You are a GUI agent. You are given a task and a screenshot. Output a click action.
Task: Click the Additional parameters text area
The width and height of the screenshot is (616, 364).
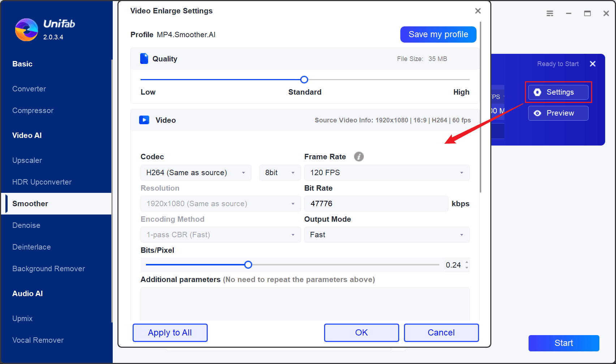(x=305, y=304)
